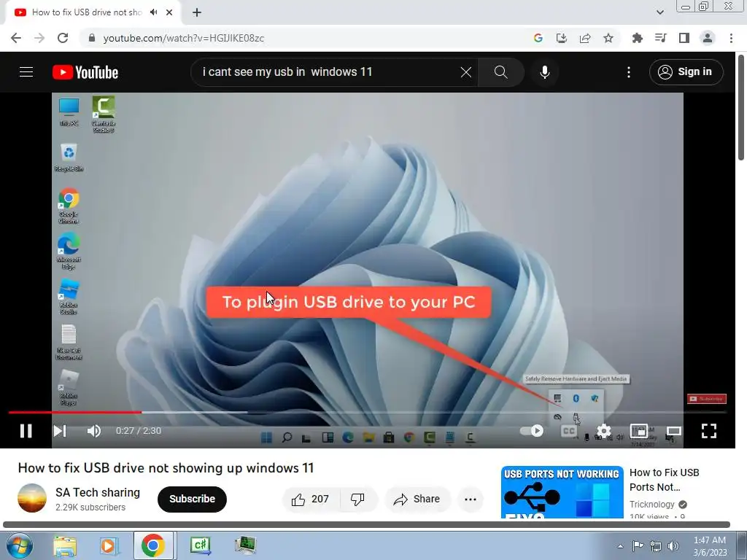Mute tab via speaker icon
This screenshot has width=747, height=560.
tap(153, 12)
